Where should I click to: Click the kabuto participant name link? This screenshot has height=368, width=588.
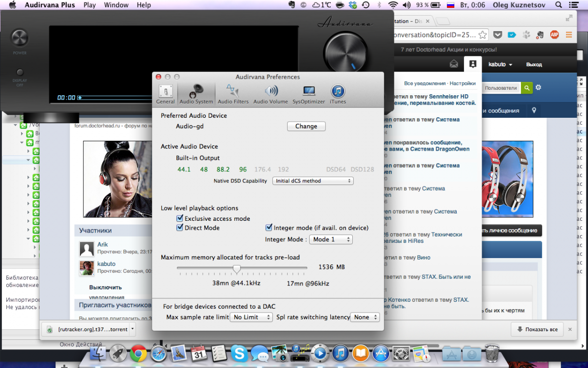(x=106, y=264)
